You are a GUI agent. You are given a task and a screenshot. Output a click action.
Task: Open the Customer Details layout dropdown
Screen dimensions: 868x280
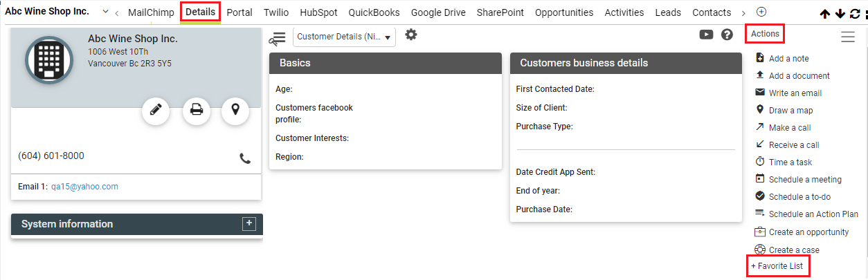coord(344,37)
